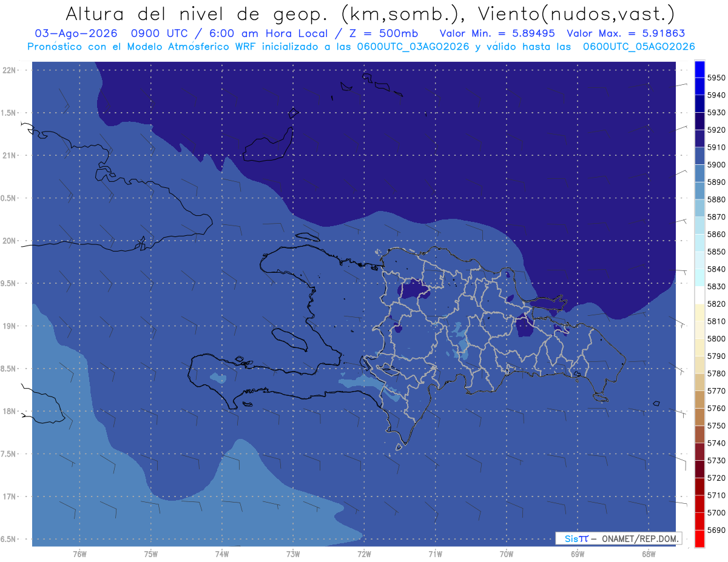This screenshot has height=562, width=728.
Task: Click the 76W longitude label
Action: (79, 554)
